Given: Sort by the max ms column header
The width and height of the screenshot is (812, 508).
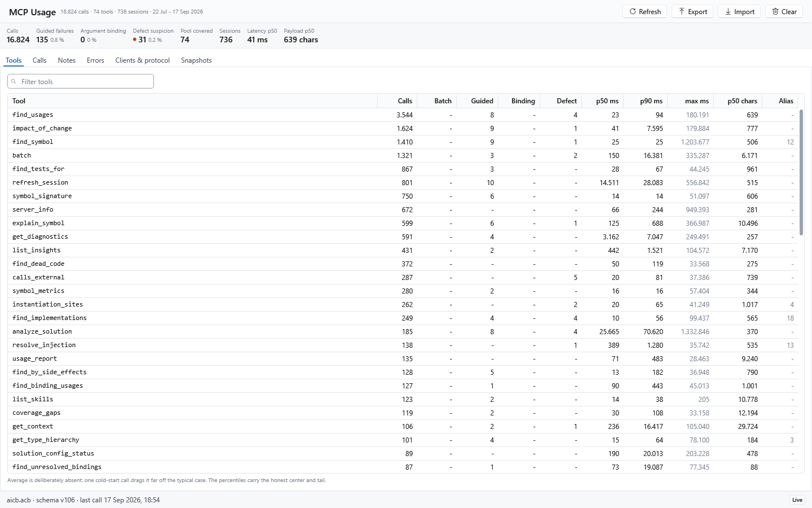Looking at the screenshot, I should 691,101.
